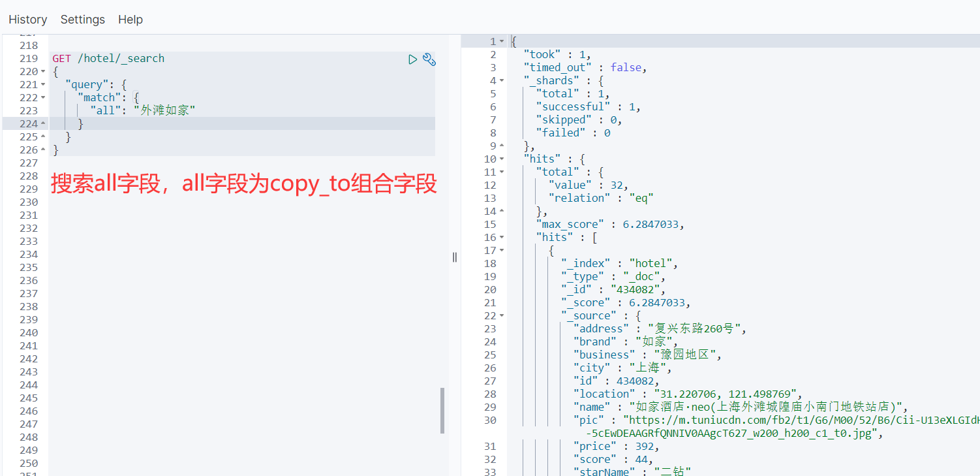Click the "外滩如家" query string value
This screenshot has width=980, height=476.
click(164, 111)
